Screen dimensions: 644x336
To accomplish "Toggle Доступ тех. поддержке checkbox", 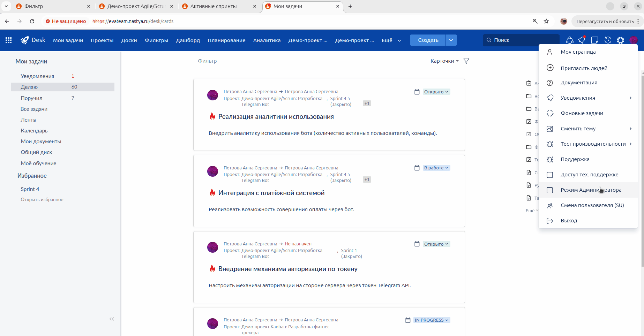I will (550, 175).
